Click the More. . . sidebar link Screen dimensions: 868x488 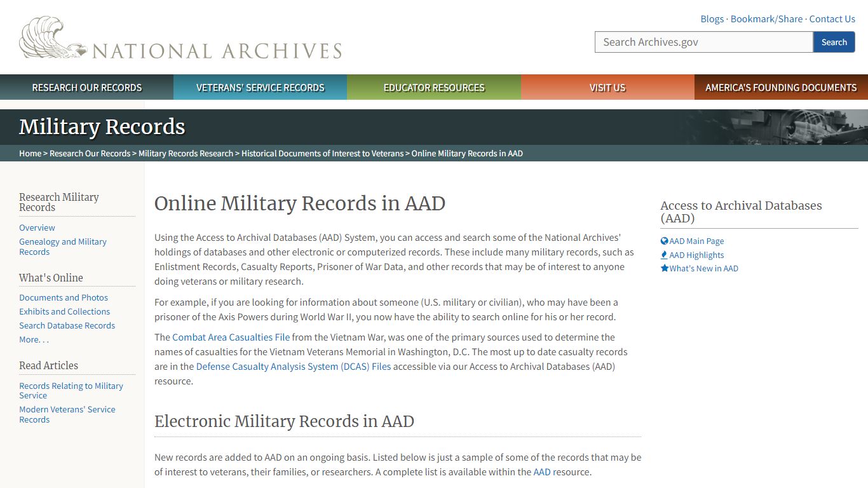click(34, 339)
